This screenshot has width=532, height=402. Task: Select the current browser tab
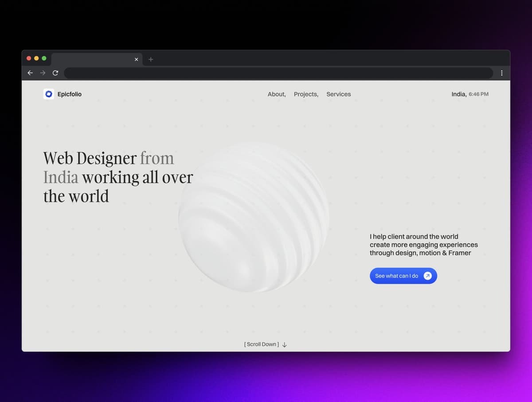click(x=93, y=59)
